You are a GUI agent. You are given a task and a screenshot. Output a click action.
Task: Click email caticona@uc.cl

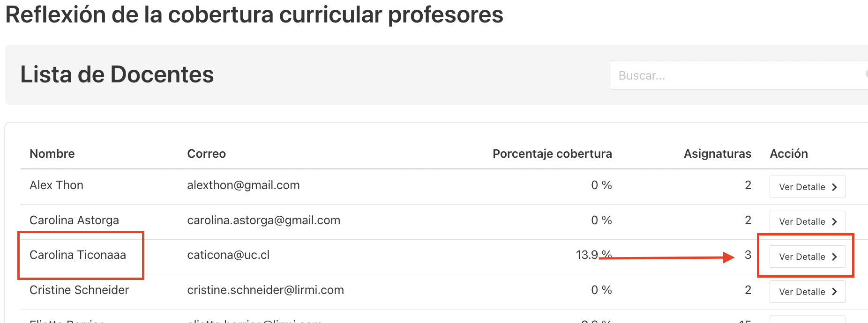coord(228,255)
